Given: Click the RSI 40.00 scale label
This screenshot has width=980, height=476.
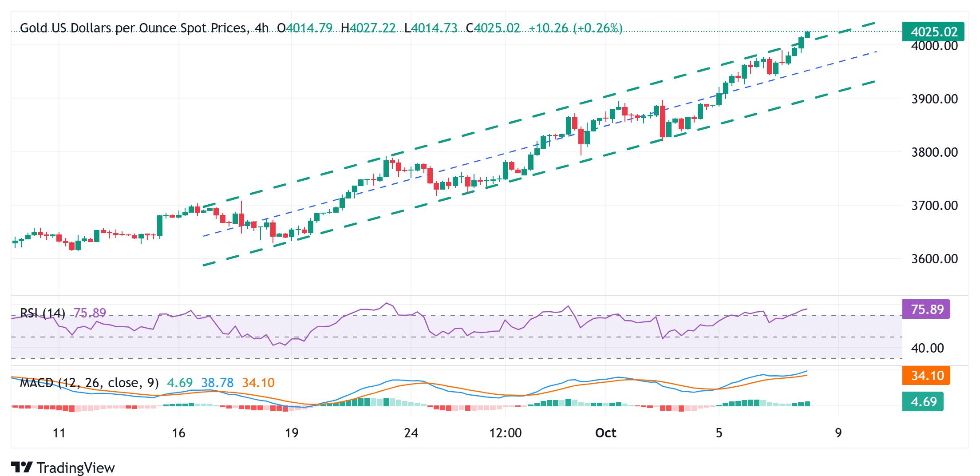Looking at the screenshot, I should [x=926, y=348].
